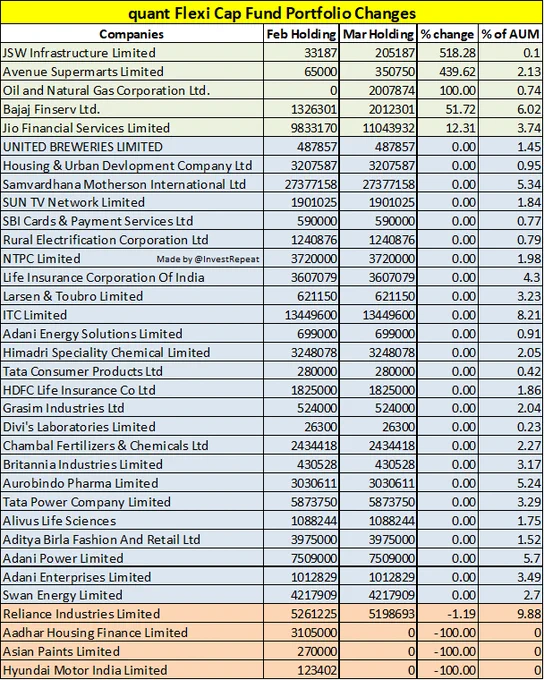Click the 'Mar Holding' column header
544x680 pixels.
(378, 34)
